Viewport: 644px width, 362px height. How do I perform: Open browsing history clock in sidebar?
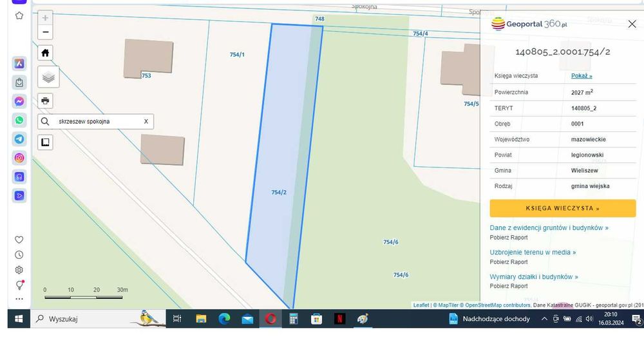(19, 255)
